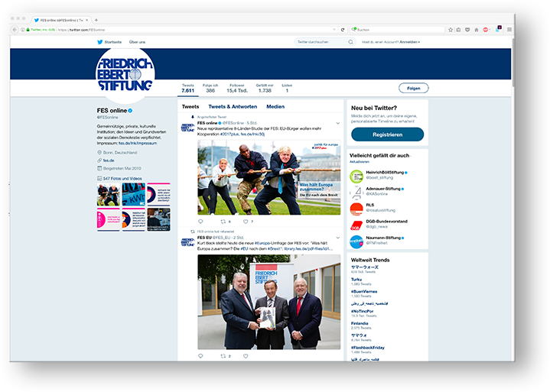The height and width of the screenshot is (392, 550).
Task: Open a new browser tab with plus
Action: (x=96, y=21)
